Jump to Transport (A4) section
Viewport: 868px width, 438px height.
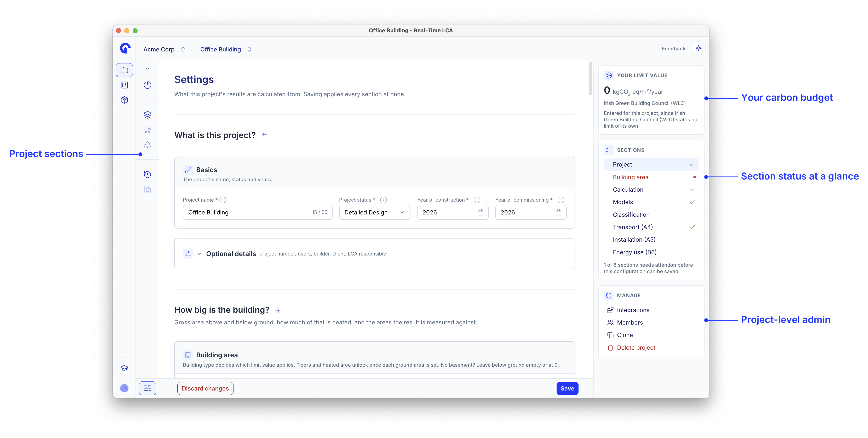click(651, 227)
